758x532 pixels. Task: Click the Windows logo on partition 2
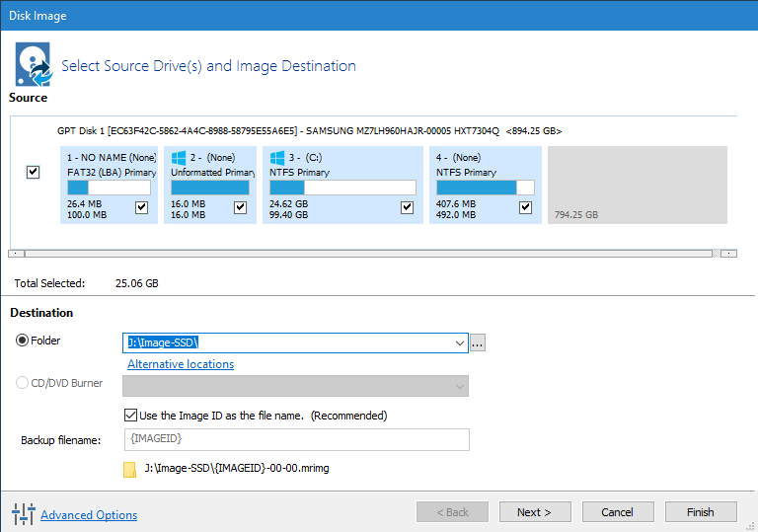[x=179, y=158]
